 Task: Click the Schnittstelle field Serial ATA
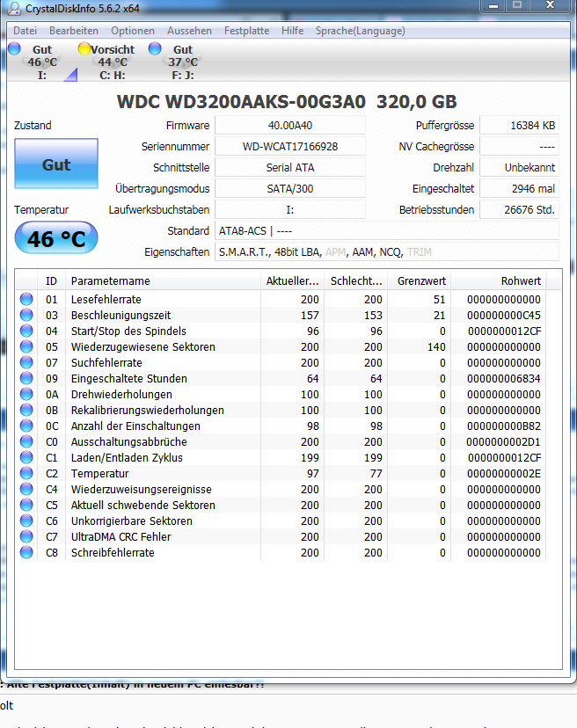pyautogui.click(x=290, y=168)
